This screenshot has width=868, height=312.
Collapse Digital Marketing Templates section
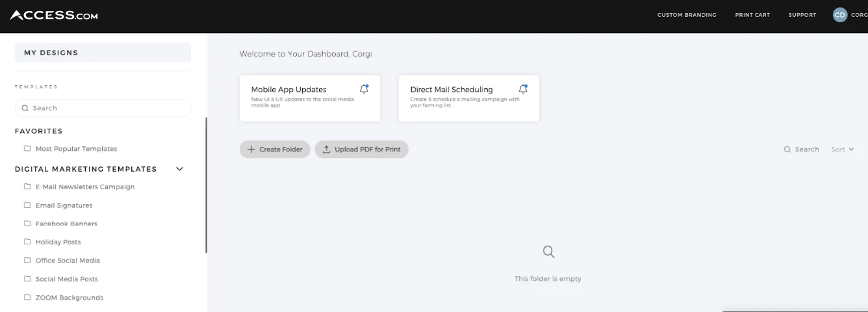click(180, 169)
